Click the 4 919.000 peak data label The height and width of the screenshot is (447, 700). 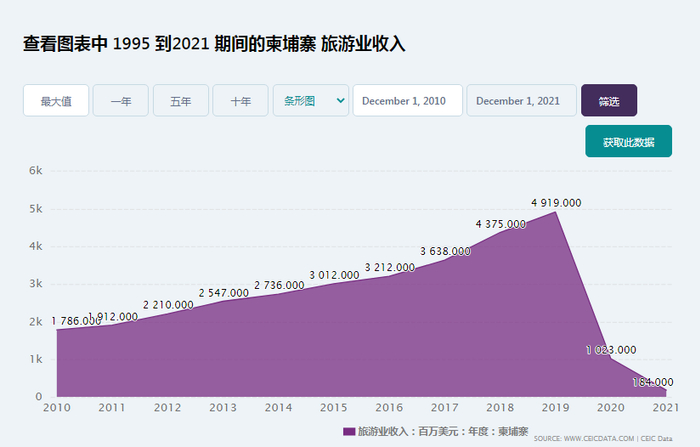pyautogui.click(x=556, y=203)
